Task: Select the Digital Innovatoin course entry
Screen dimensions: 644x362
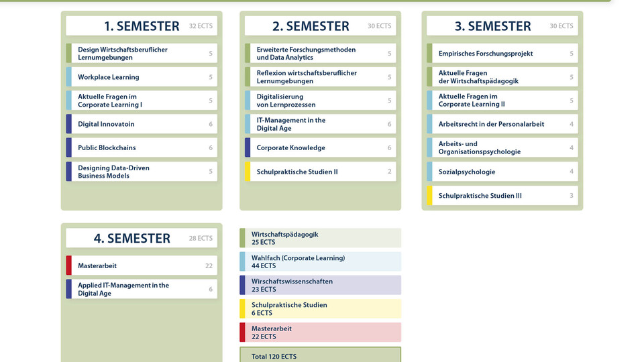Action: coord(142,124)
